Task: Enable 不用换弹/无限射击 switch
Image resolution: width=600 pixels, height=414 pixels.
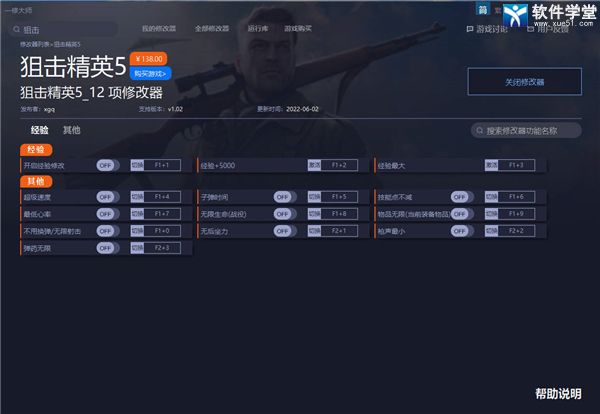Action: pos(107,231)
